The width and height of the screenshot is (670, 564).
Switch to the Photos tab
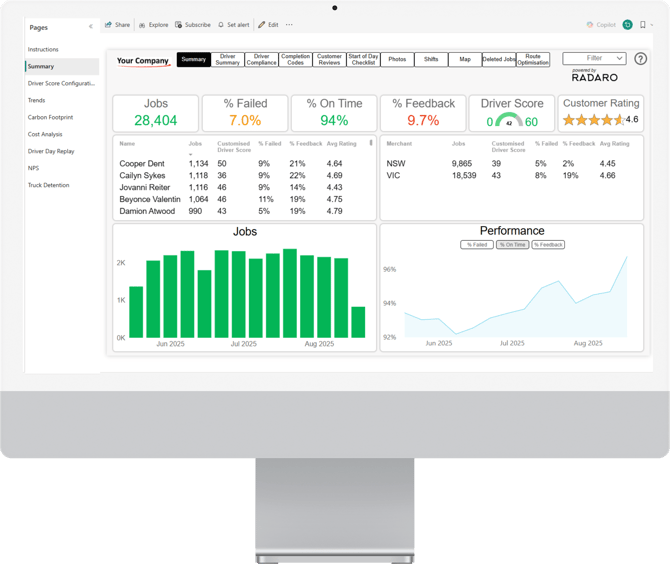pos(397,59)
